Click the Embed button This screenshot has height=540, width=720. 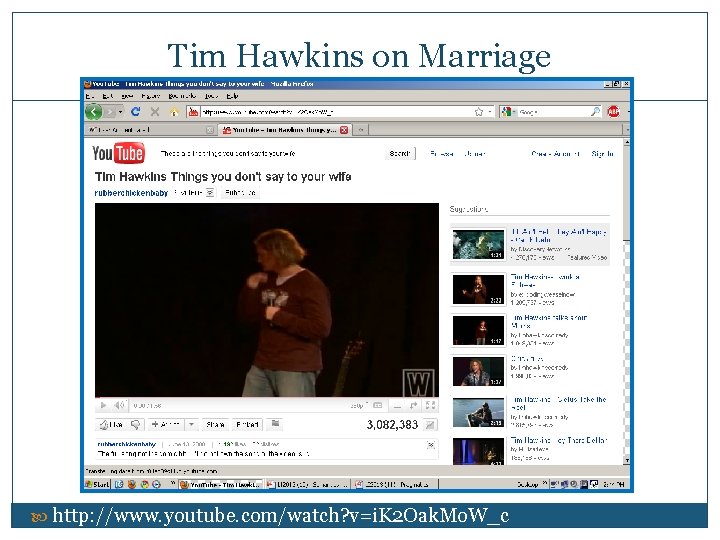pyautogui.click(x=248, y=425)
